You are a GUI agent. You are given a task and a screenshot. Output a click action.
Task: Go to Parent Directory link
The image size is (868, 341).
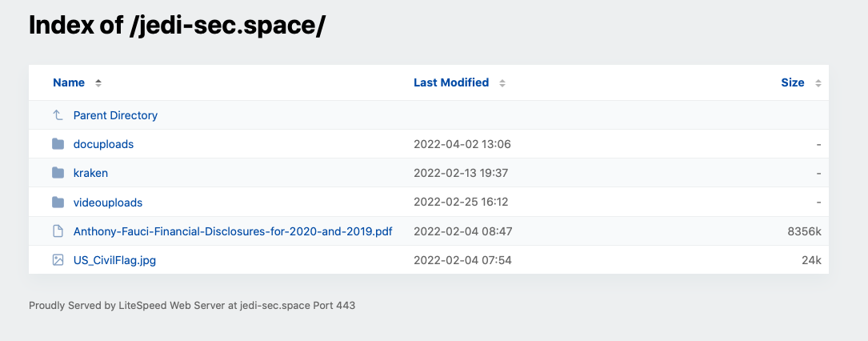point(115,115)
